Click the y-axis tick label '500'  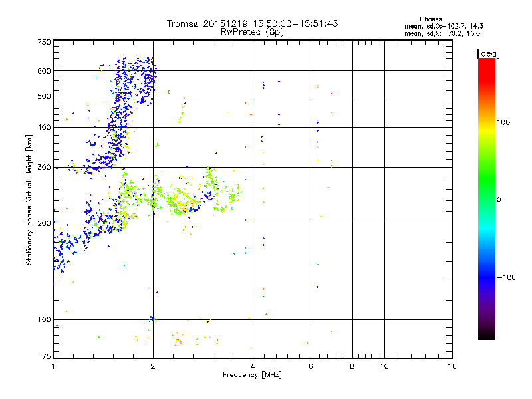point(44,96)
